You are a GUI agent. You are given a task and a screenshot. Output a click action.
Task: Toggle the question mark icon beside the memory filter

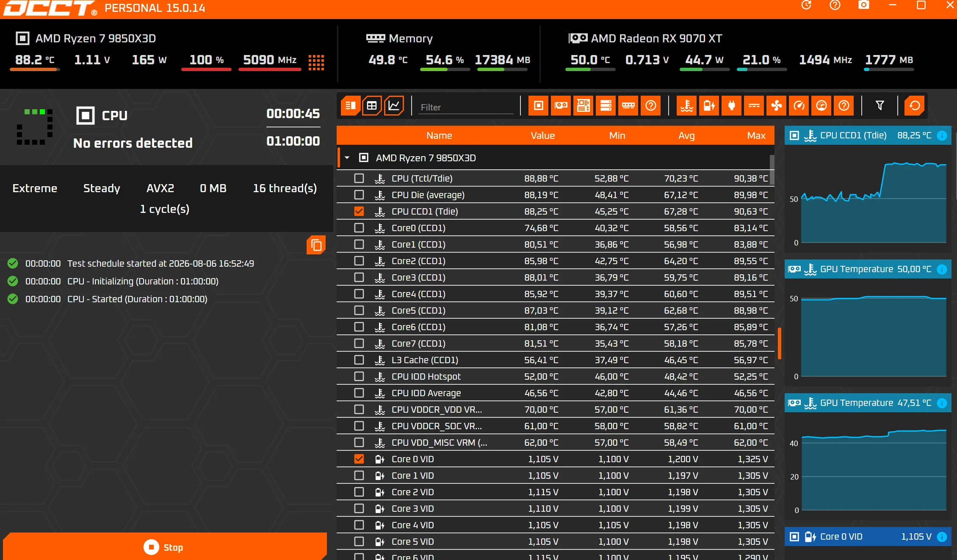pos(651,106)
